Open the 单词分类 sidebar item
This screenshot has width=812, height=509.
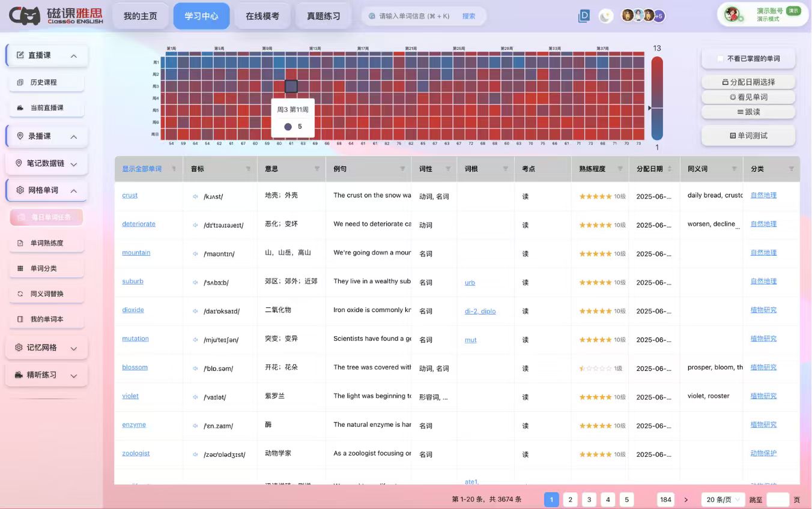pos(46,268)
